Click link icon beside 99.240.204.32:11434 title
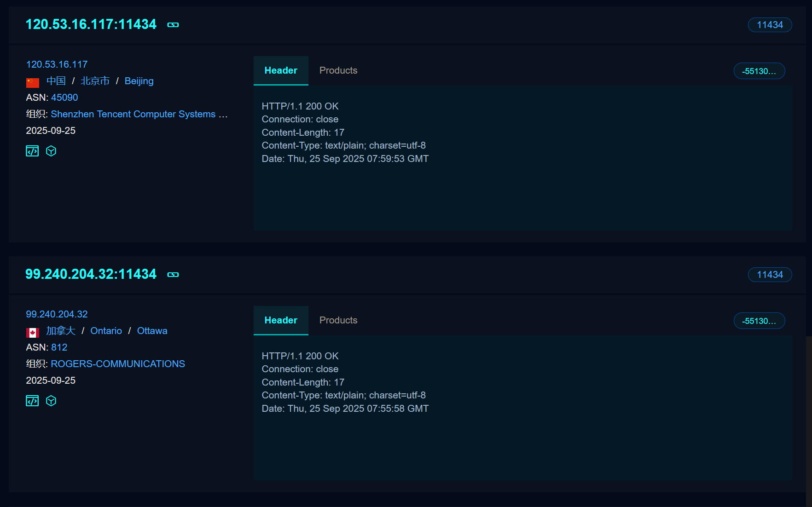Image resolution: width=812 pixels, height=507 pixels. coord(173,275)
